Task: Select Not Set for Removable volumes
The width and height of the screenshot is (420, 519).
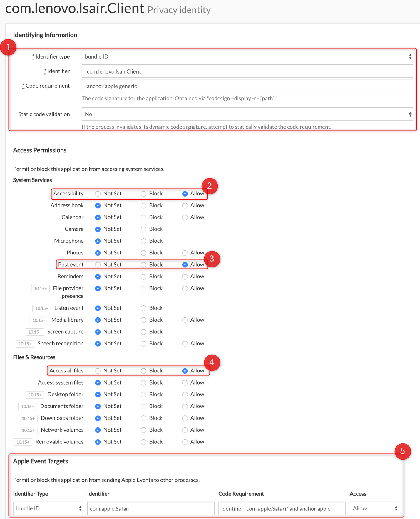Action: tap(98, 442)
